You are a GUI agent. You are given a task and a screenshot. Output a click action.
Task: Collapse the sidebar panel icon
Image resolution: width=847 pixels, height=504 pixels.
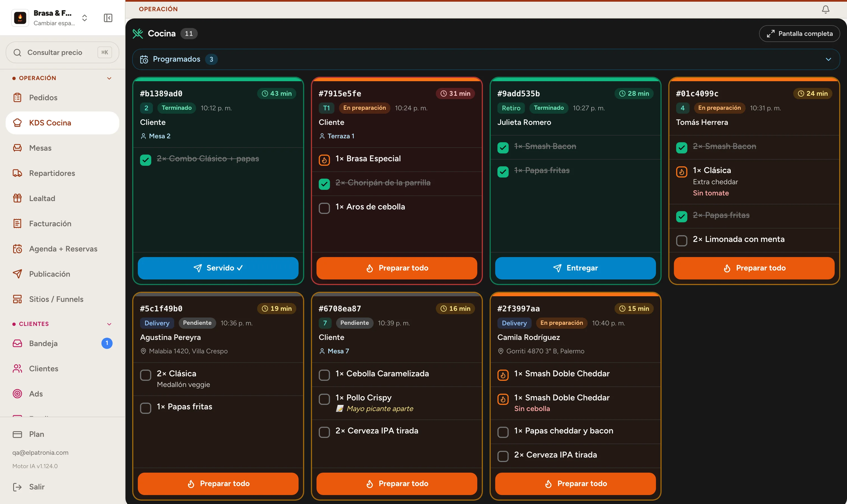[108, 18]
